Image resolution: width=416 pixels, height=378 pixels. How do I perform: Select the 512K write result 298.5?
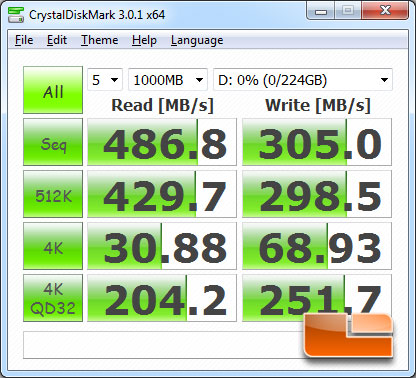point(317,194)
